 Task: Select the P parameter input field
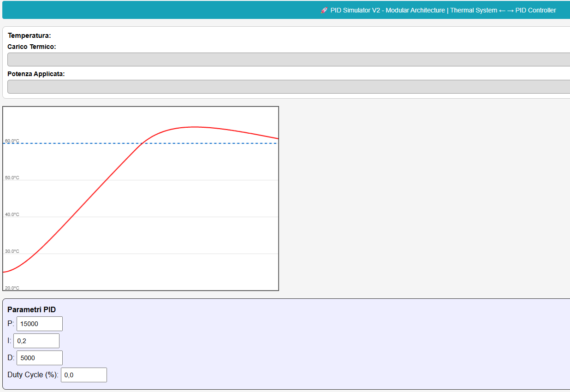tap(39, 323)
